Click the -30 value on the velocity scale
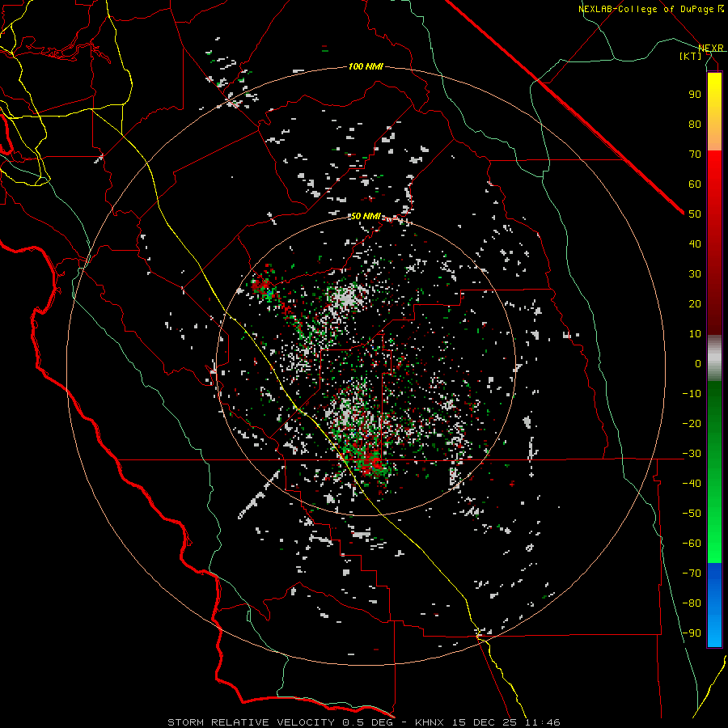The width and height of the screenshot is (728, 728). (x=692, y=454)
